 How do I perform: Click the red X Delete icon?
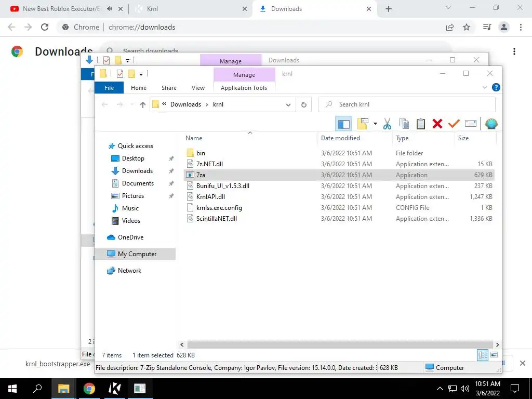pos(437,124)
